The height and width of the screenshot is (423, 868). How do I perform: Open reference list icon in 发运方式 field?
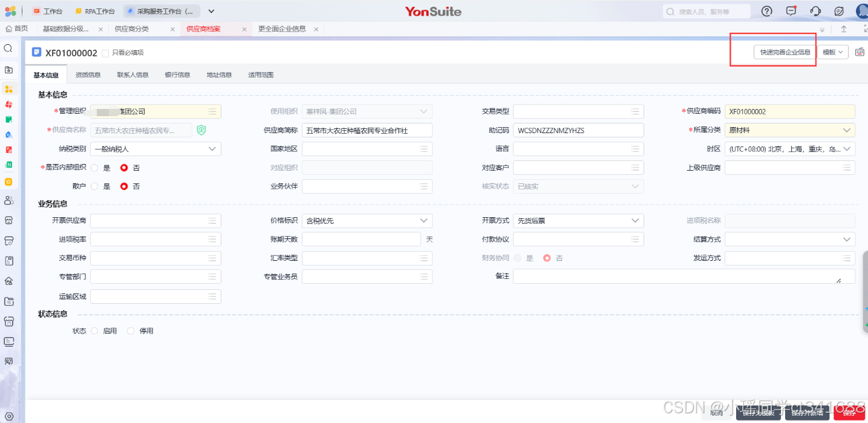tap(847, 258)
